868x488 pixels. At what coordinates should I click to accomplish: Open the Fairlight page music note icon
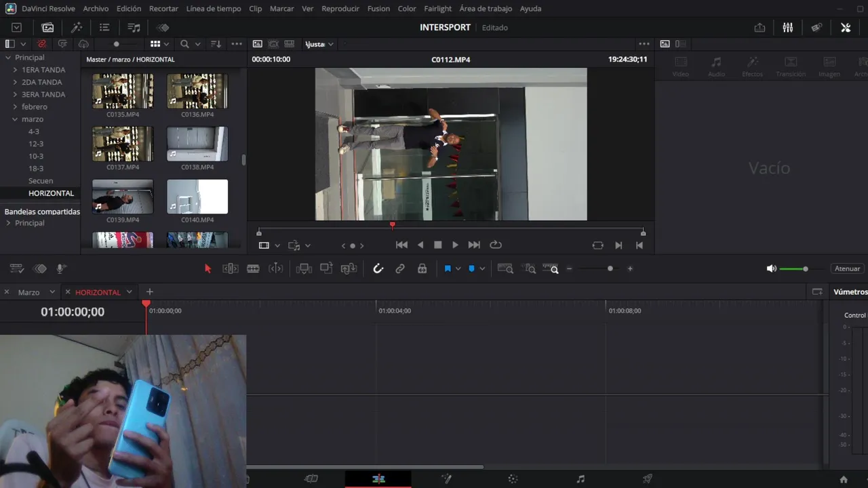[580, 479]
